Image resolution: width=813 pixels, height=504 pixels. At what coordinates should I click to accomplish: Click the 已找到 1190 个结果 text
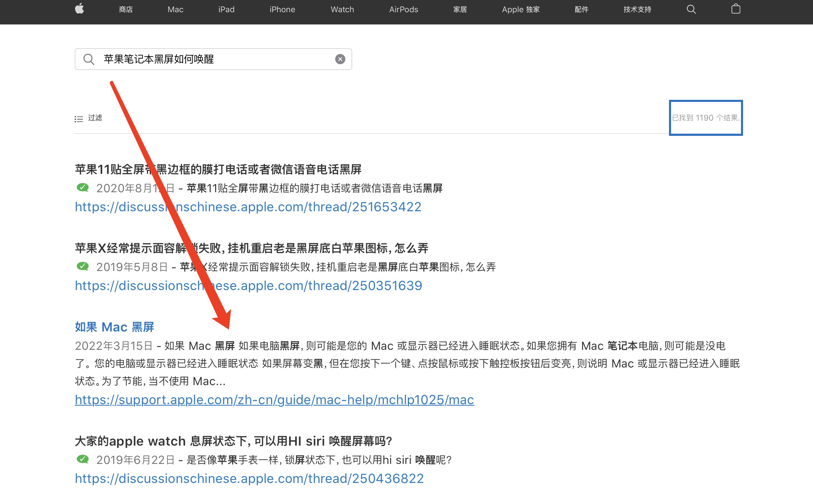pos(706,118)
